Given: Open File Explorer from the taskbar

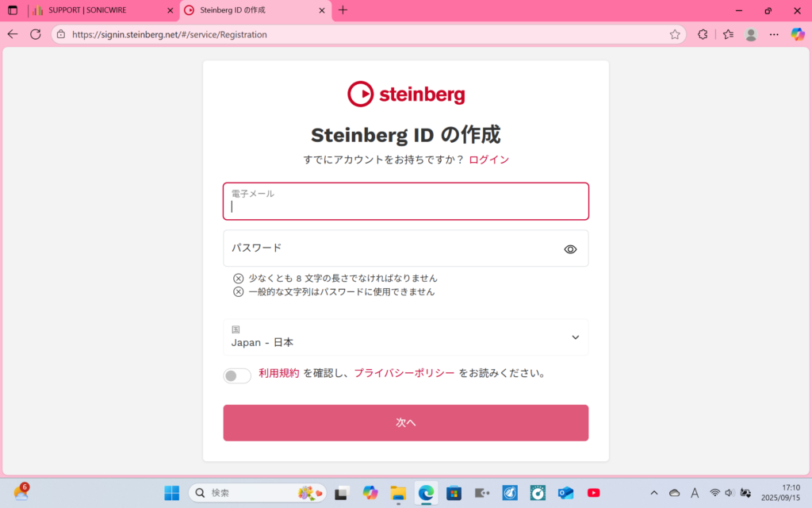Looking at the screenshot, I should point(398,493).
